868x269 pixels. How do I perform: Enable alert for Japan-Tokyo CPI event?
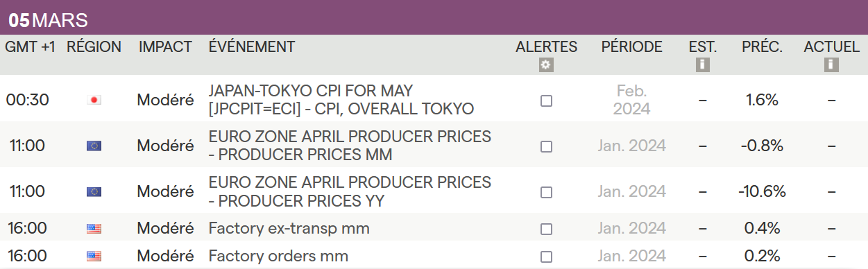[x=546, y=101]
